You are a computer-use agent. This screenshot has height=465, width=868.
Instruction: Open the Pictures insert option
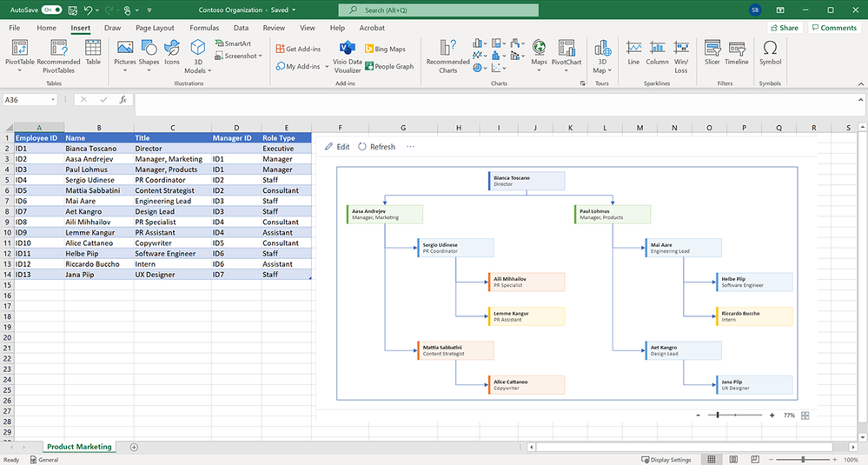pyautogui.click(x=125, y=56)
